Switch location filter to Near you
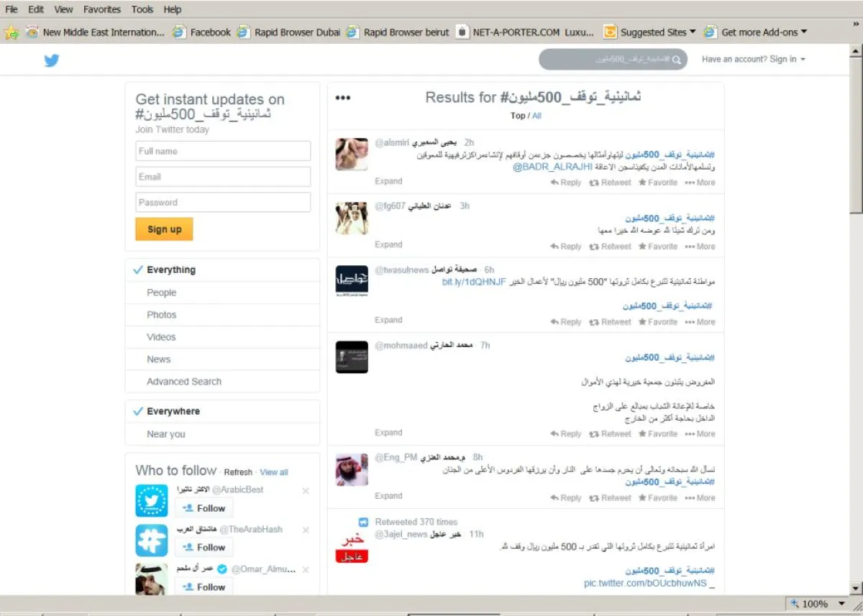The height and width of the screenshot is (616, 863). pyautogui.click(x=166, y=434)
